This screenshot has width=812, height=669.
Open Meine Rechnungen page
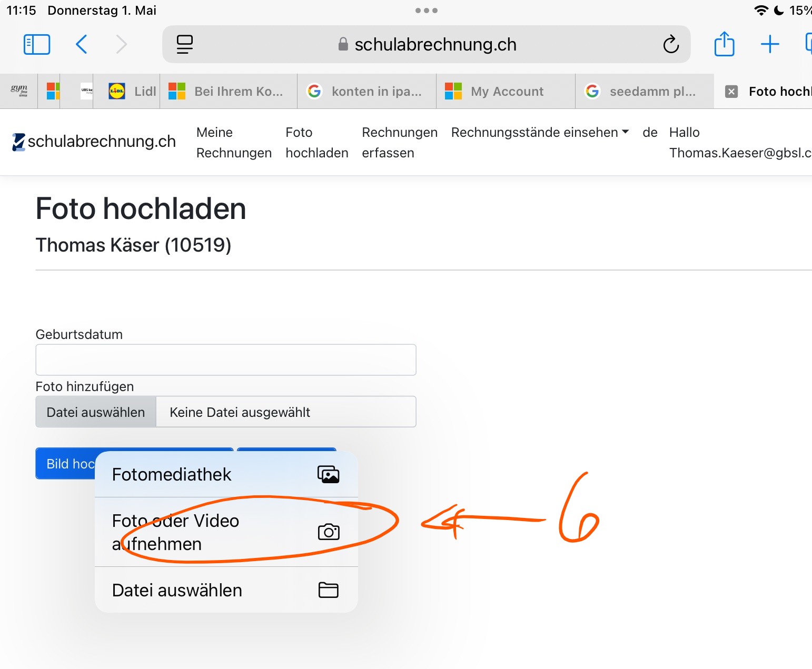coord(234,143)
